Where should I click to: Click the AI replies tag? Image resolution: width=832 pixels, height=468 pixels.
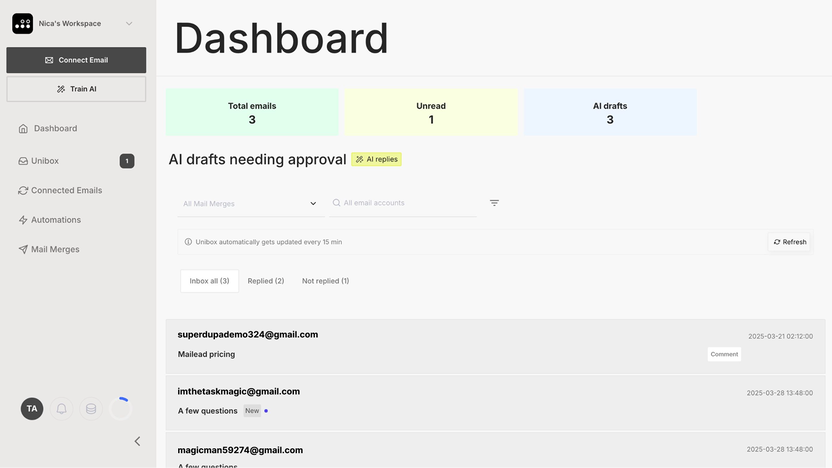point(376,159)
